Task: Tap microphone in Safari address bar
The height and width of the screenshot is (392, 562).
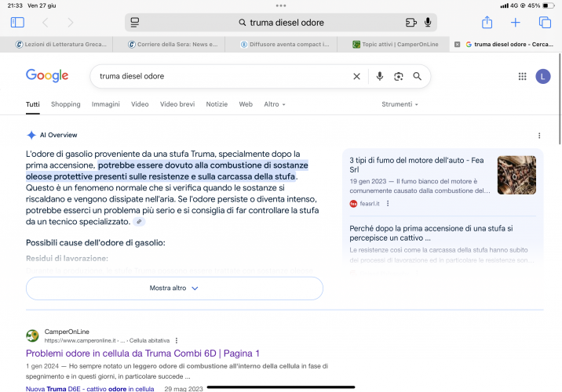Action: 428,23
